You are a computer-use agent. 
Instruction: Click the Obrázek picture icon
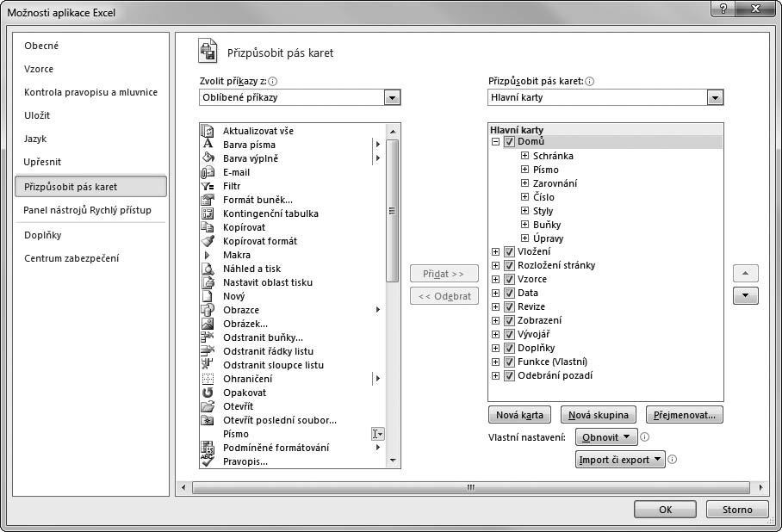208,324
